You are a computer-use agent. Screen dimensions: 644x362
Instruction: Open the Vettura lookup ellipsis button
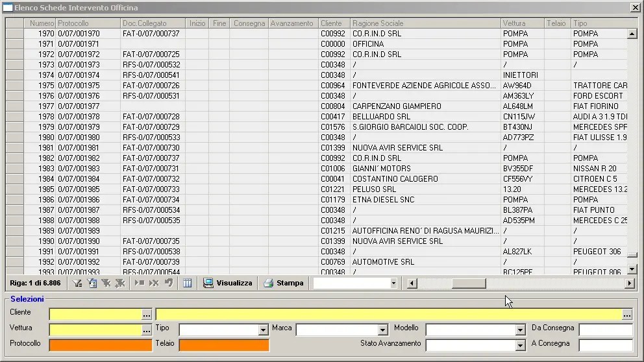click(147, 330)
